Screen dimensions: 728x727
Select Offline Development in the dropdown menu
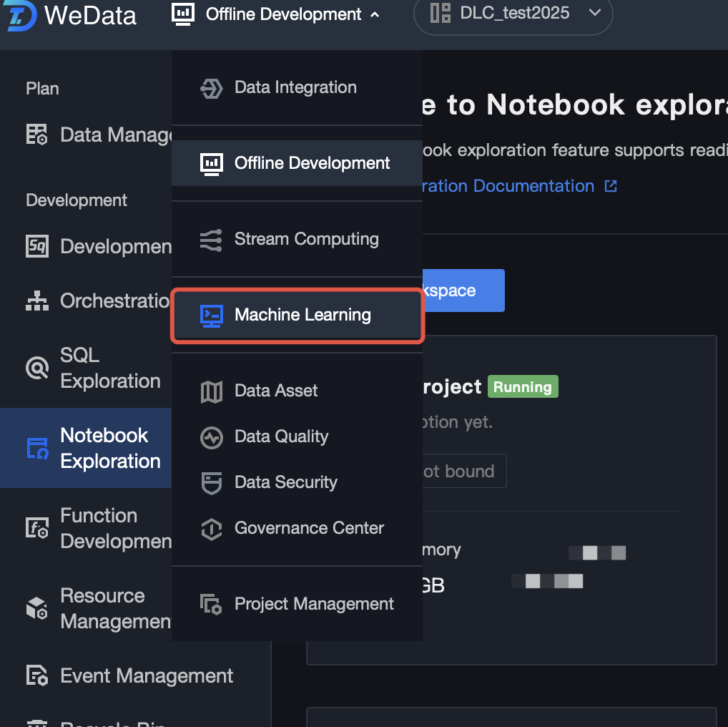(x=312, y=163)
